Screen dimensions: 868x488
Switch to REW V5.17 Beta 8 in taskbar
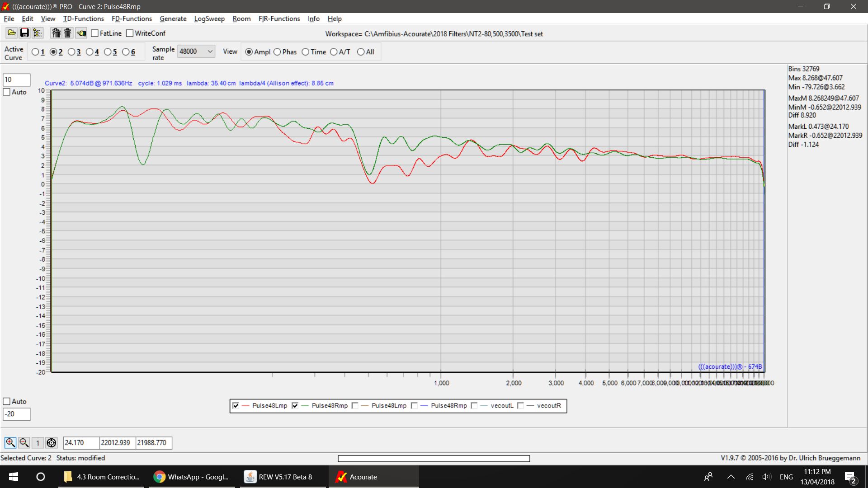pyautogui.click(x=283, y=477)
